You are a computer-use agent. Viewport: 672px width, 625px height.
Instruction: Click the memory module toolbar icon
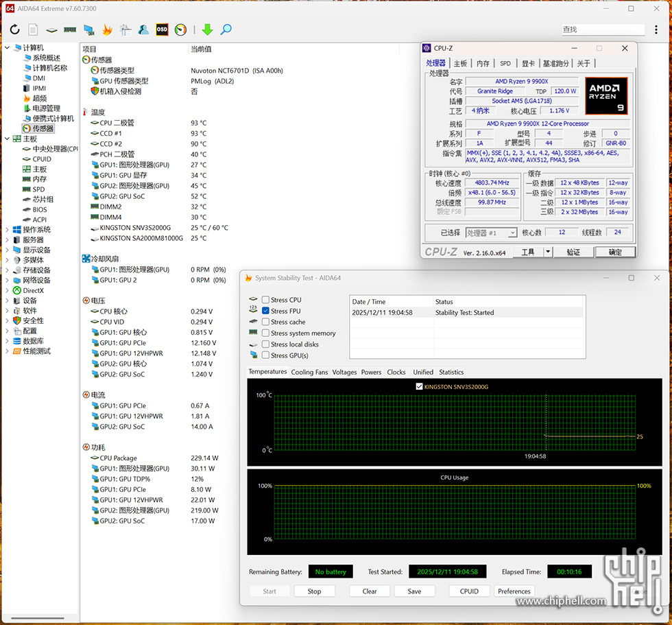70,30
